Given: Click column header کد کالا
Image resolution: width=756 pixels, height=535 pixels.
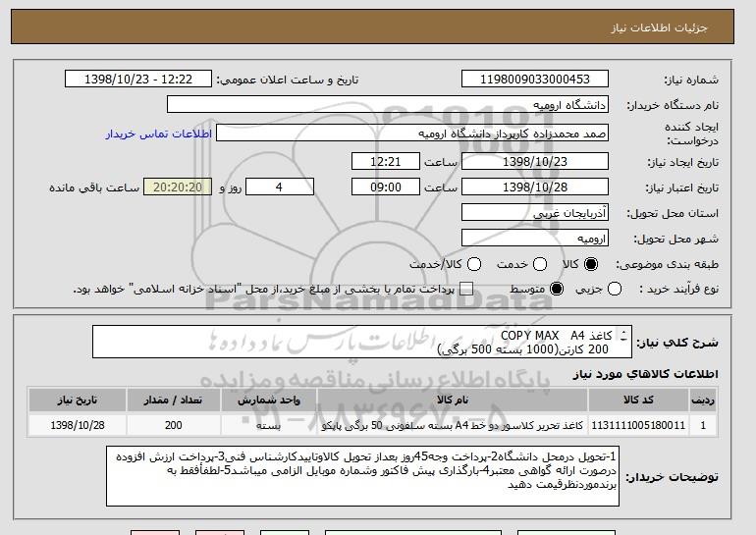Looking at the screenshot, I should tap(638, 401).
